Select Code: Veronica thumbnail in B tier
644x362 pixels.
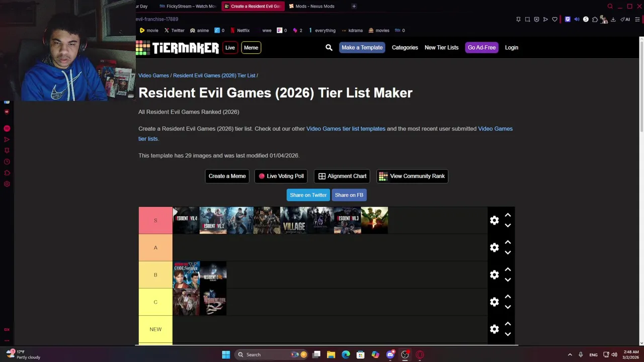(186, 275)
